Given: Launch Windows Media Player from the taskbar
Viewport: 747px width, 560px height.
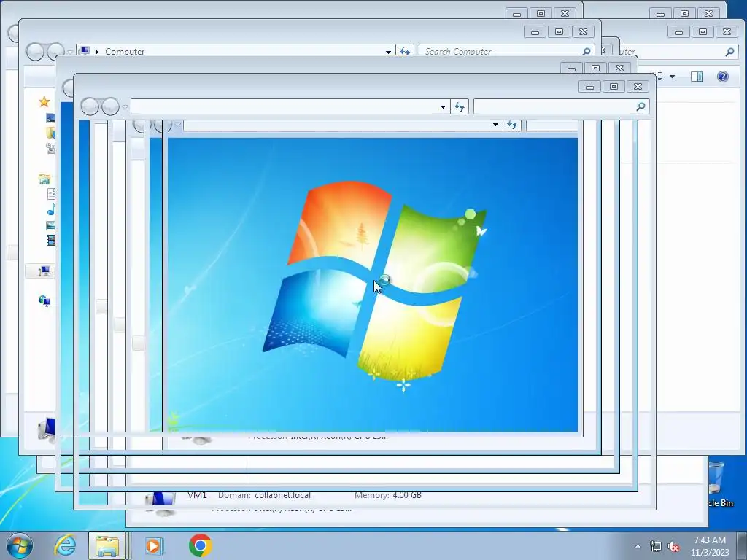Looking at the screenshot, I should click(x=155, y=545).
